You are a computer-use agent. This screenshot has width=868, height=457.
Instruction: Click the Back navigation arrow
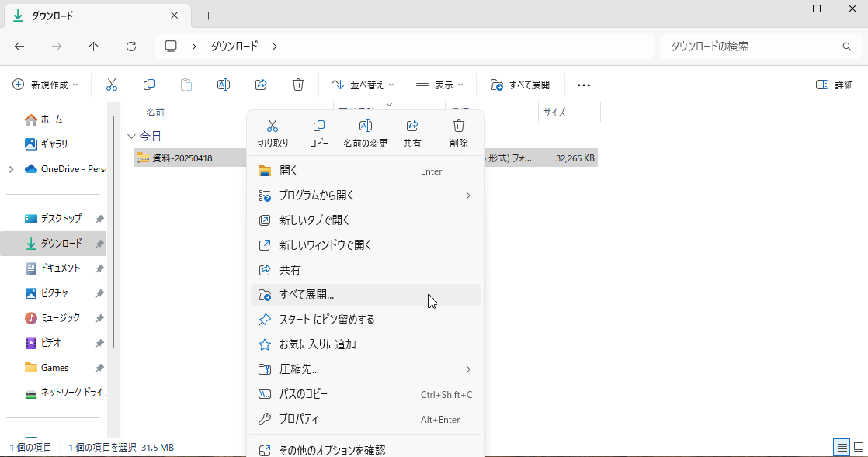click(19, 47)
